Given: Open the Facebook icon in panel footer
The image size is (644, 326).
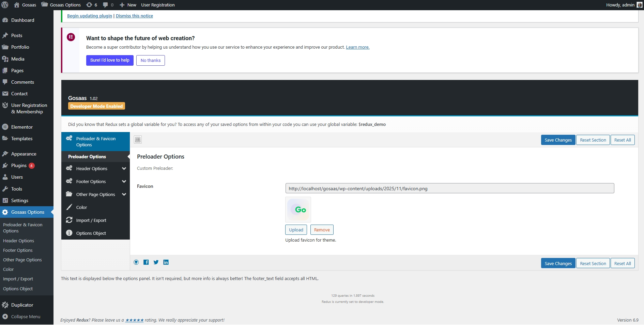Looking at the screenshot, I should coord(146,262).
